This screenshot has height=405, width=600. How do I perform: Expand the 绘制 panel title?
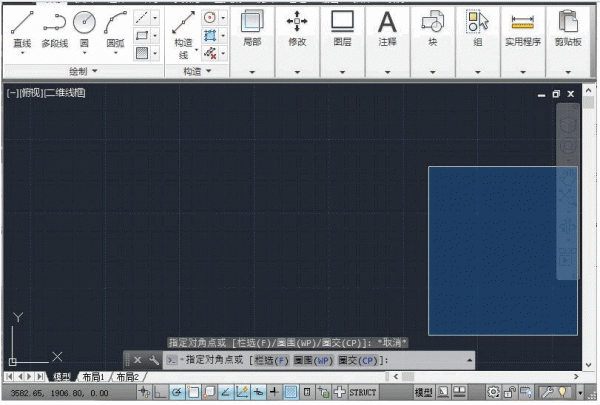[83, 71]
